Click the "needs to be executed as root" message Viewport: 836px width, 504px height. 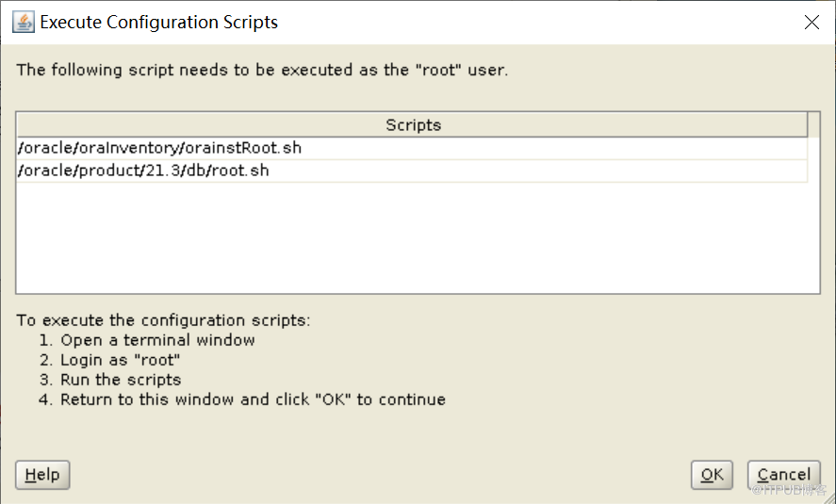click(x=262, y=70)
